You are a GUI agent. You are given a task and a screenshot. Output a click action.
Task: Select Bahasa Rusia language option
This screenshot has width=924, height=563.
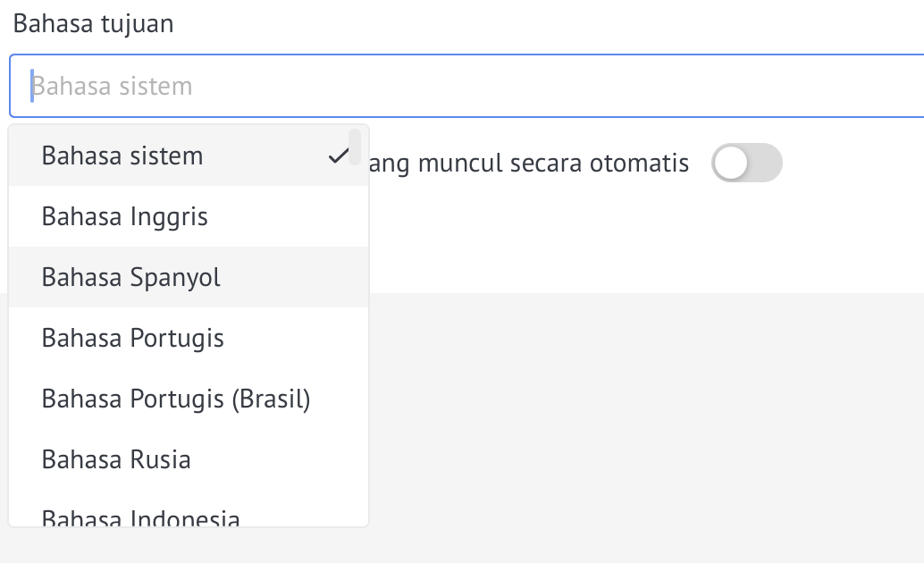(x=189, y=460)
